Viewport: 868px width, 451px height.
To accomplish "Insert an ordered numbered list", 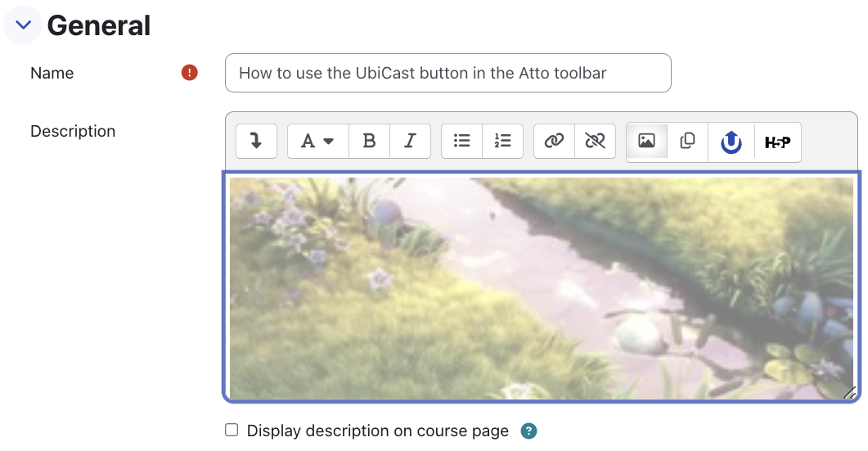I will [502, 142].
